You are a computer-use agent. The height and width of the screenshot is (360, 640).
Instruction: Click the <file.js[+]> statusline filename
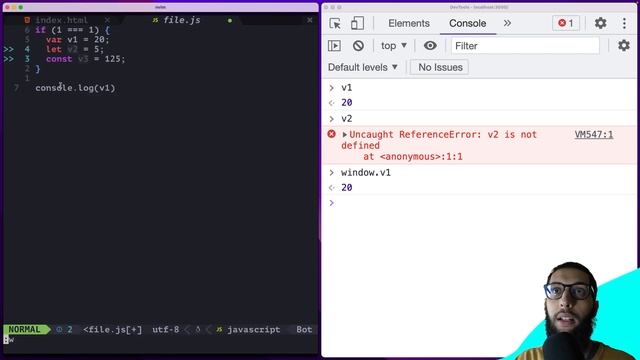[x=113, y=329]
